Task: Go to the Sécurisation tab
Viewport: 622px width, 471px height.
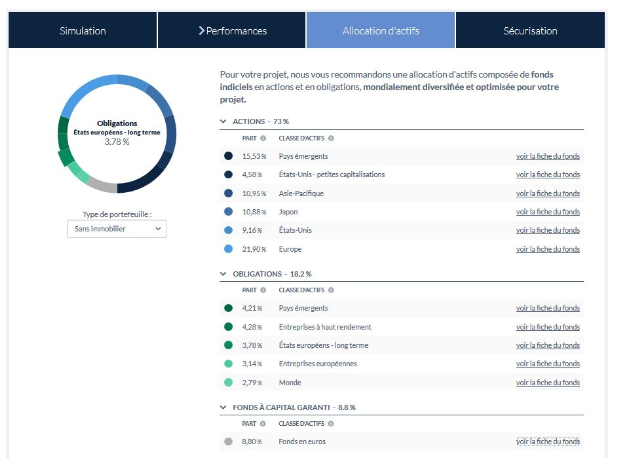Action: point(530,30)
